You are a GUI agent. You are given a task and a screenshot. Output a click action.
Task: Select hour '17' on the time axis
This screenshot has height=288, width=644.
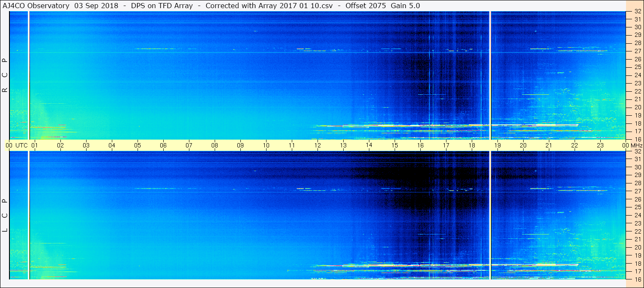[446, 145]
